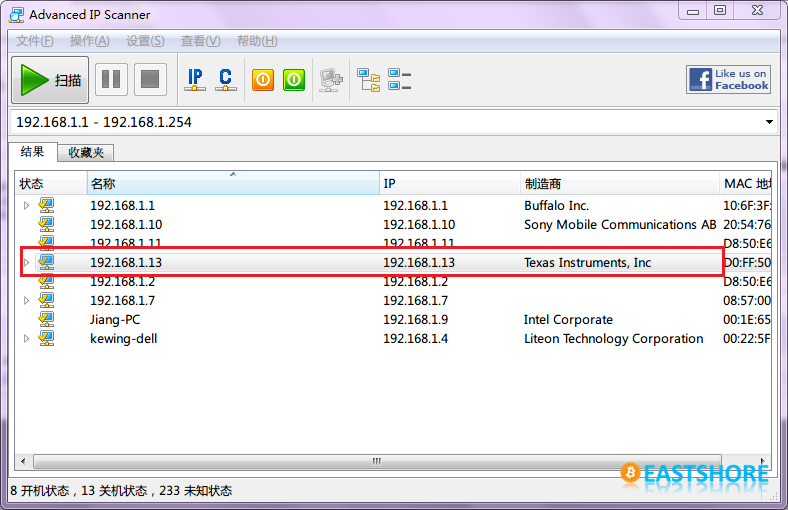Click the collapse all list icon

[x=400, y=80]
